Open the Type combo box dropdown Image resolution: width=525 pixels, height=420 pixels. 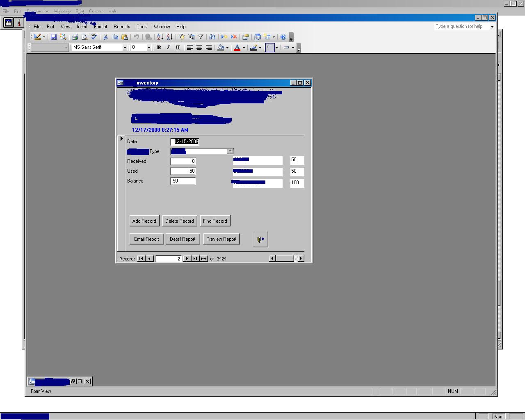230,151
